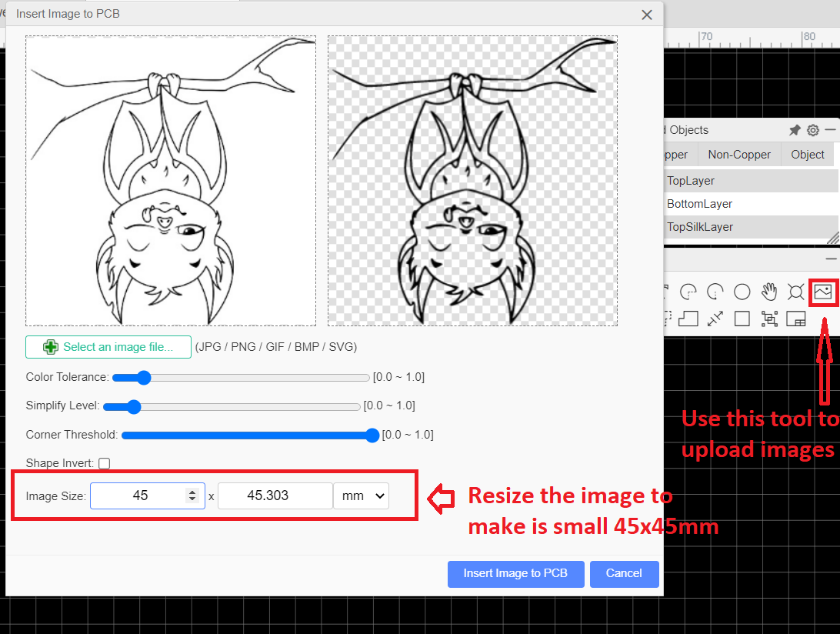Collapse the PCB Tools panel
840x634 pixels.
831,259
